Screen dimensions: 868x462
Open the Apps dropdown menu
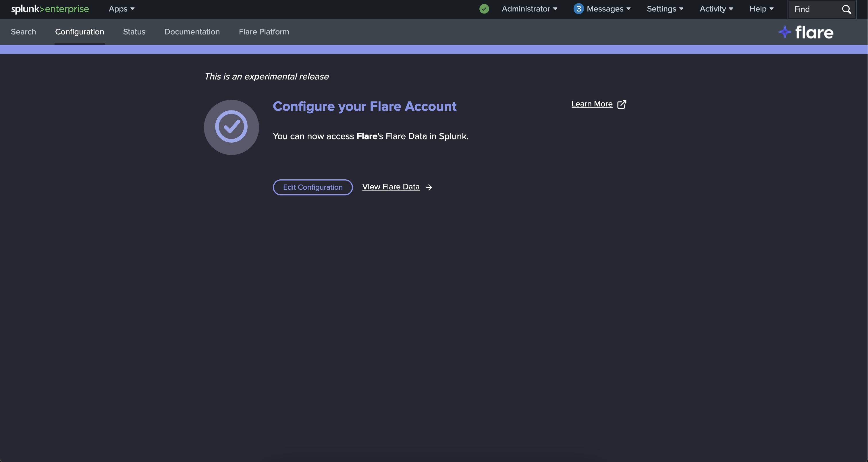pos(122,9)
